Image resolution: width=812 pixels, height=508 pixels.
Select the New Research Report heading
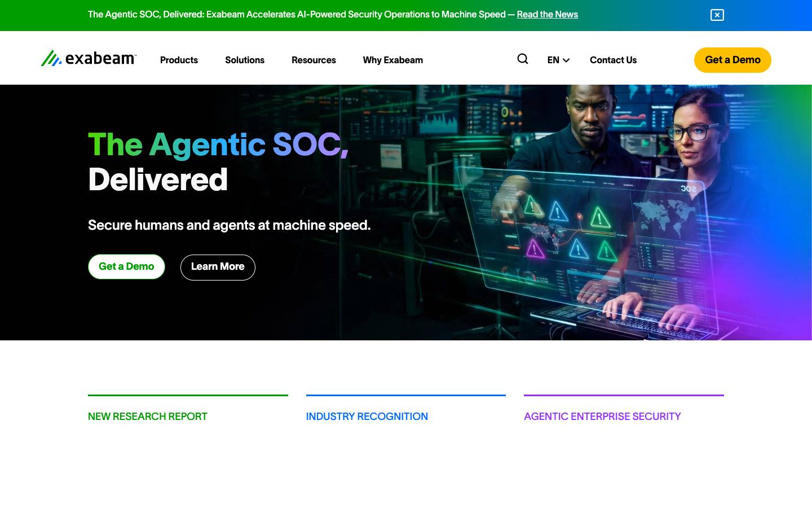pyautogui.click(x=148, y=417)
